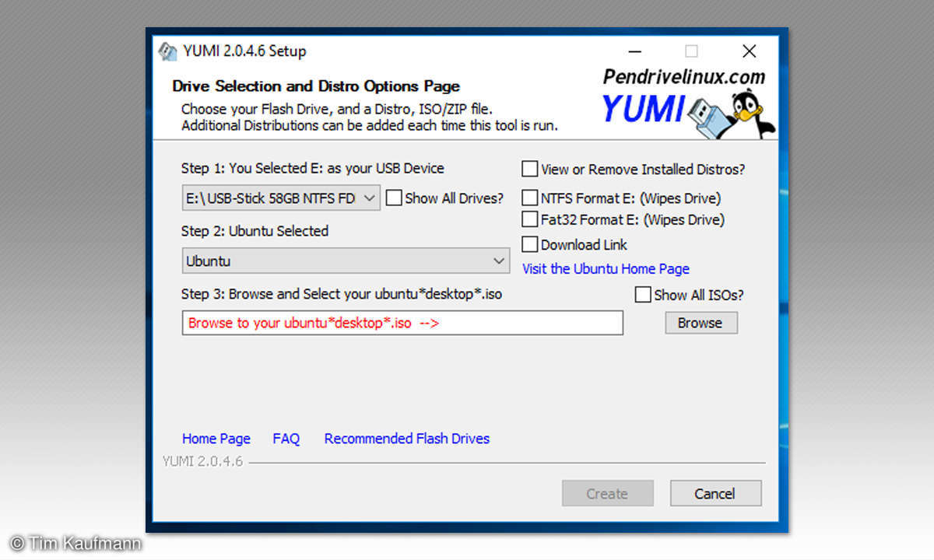Viewport: 934px width, 560px height.
Task: Click the 'YUMI 2.0.4.6 Setup' window title
Action: click(x=244, y=51)
